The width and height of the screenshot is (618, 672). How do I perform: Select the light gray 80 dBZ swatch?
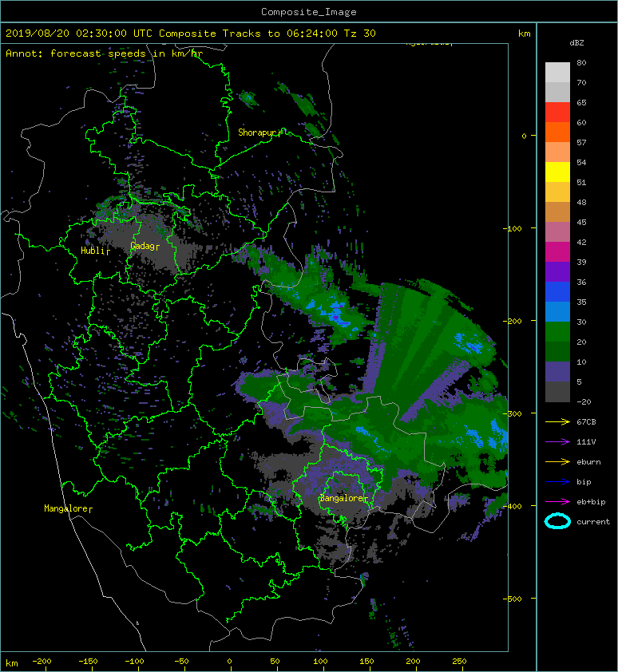[x=557, y=72]
